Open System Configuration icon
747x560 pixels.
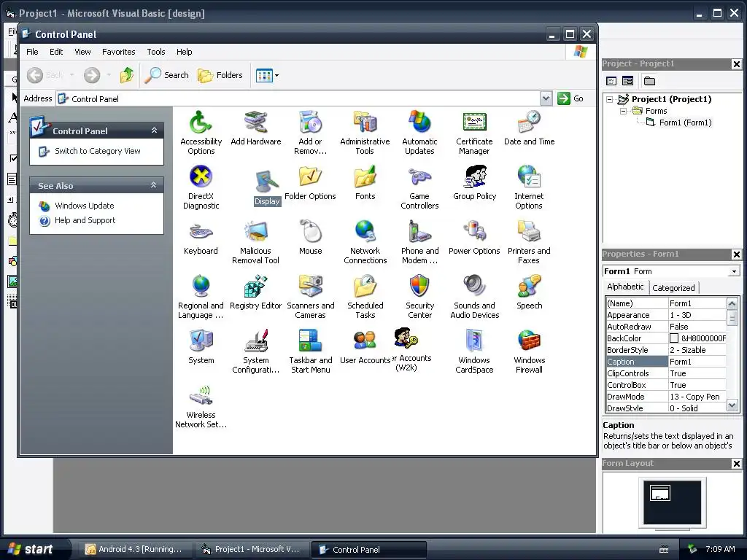tap(256, 351)
